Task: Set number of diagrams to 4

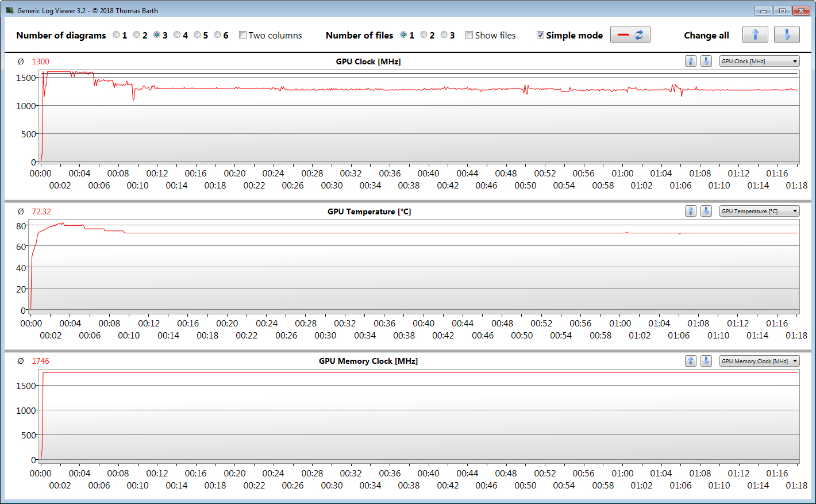Action: [177, 35]
